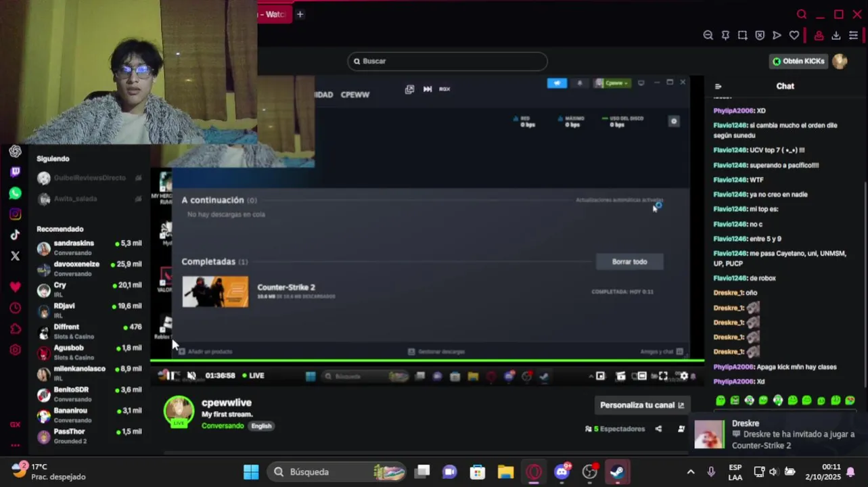Click the send/flow arrow icon

(777, 35)
